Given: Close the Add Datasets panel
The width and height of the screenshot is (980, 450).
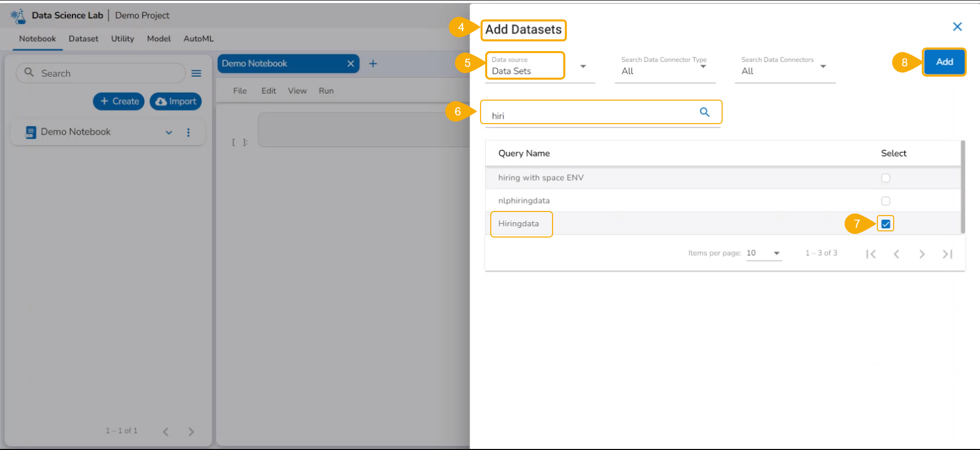Looking at the screenshot, I should (x=958, y=27).
